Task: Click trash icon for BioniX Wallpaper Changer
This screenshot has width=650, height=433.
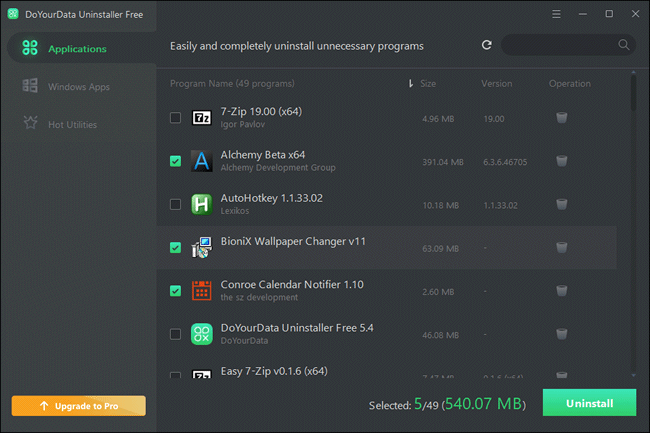Action: [562, 247]
